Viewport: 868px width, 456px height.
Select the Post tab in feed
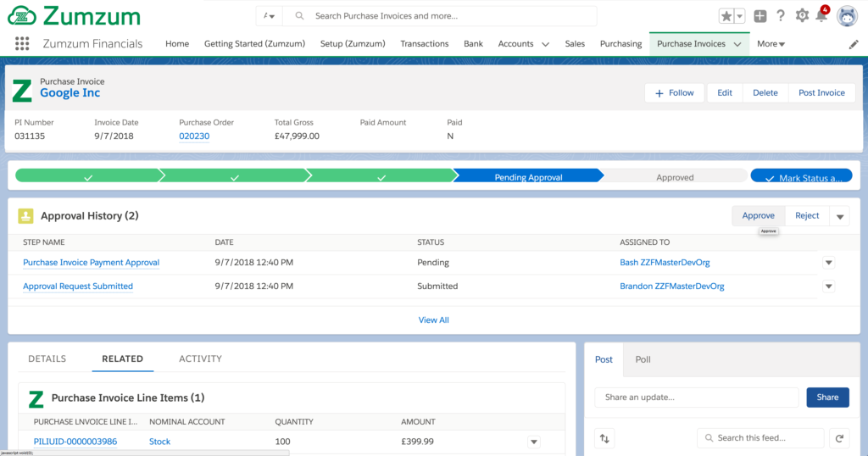coord(604,359)
